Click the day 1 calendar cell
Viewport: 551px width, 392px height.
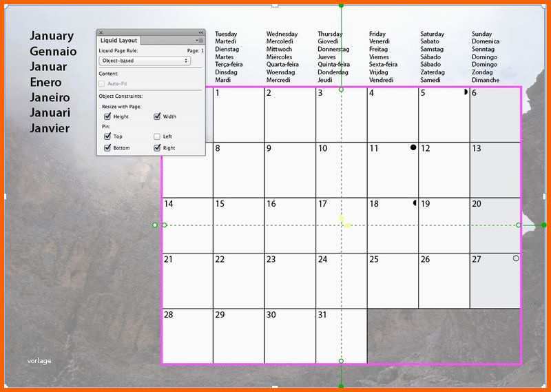tap(238, 114)
